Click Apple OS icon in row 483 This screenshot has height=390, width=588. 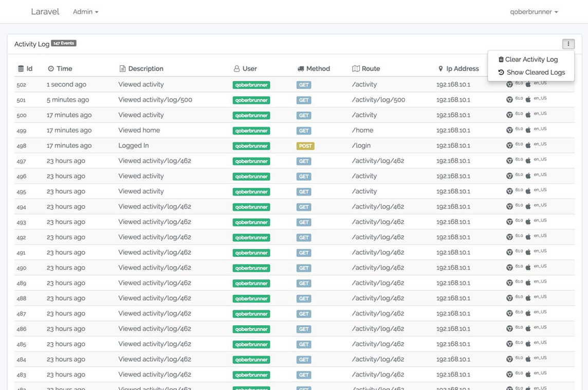[x=528, y=374]
